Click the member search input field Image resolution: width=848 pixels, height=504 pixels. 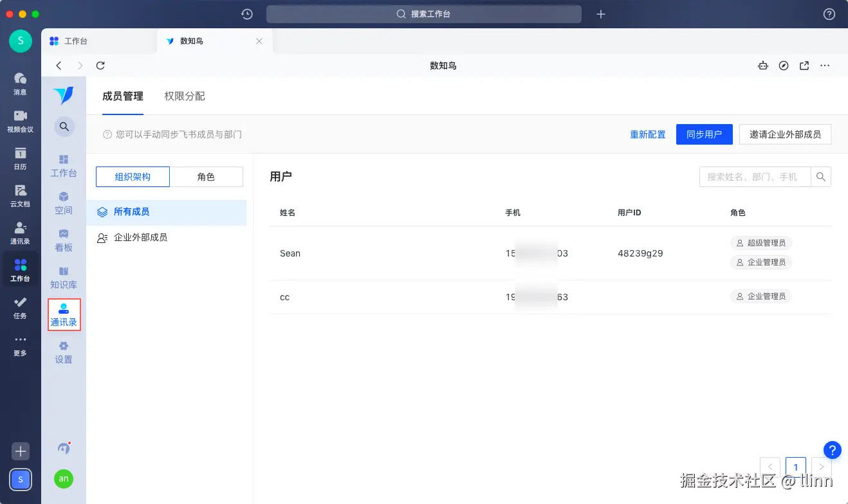tap(755, 176)
